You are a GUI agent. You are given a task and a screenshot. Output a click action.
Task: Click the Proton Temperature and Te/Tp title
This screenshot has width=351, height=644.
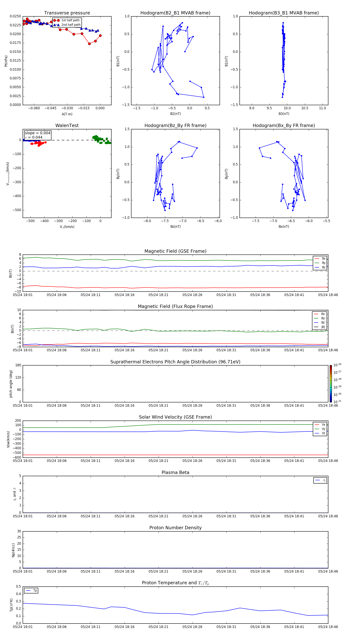175,583
